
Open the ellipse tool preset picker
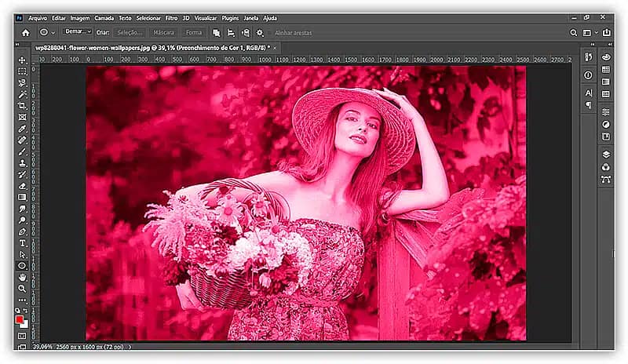(x=47, y=32)
